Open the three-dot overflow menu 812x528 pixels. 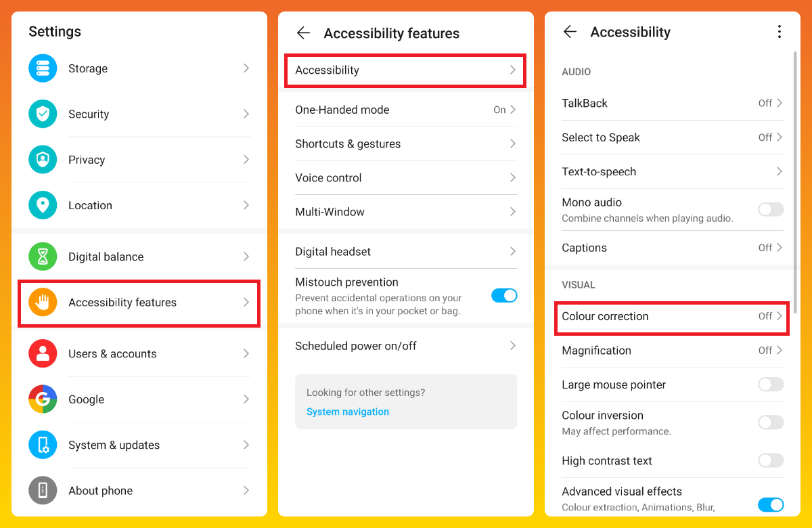click(x=780, y=32)
